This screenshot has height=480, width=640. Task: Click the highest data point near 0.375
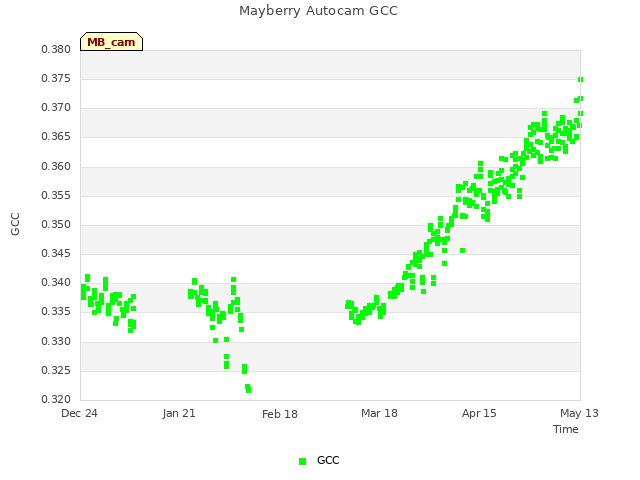(x=580, y=80)
